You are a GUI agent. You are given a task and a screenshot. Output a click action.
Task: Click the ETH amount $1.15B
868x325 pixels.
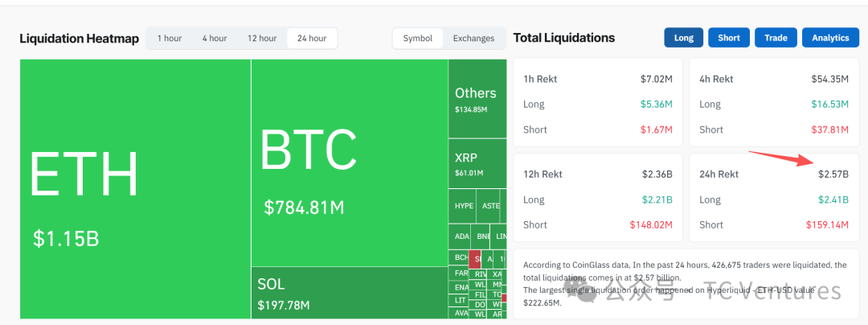click(66, 239)
